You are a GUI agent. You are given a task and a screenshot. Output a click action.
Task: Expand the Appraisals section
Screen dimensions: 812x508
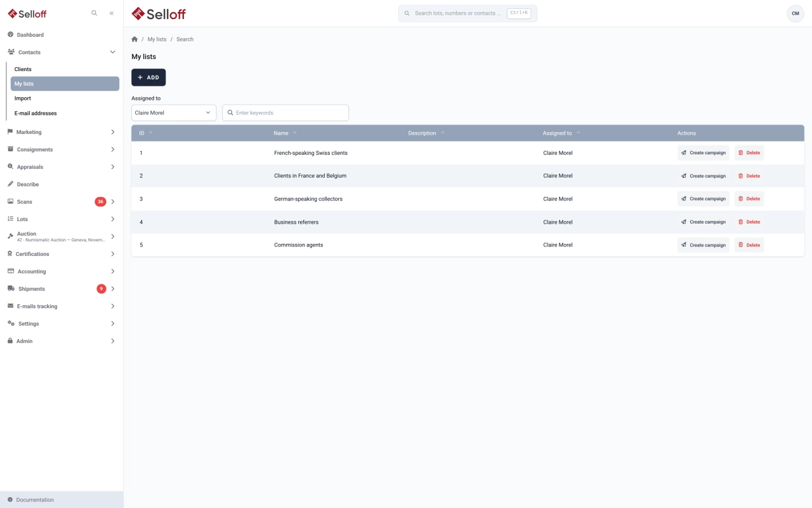pos(62,167)
